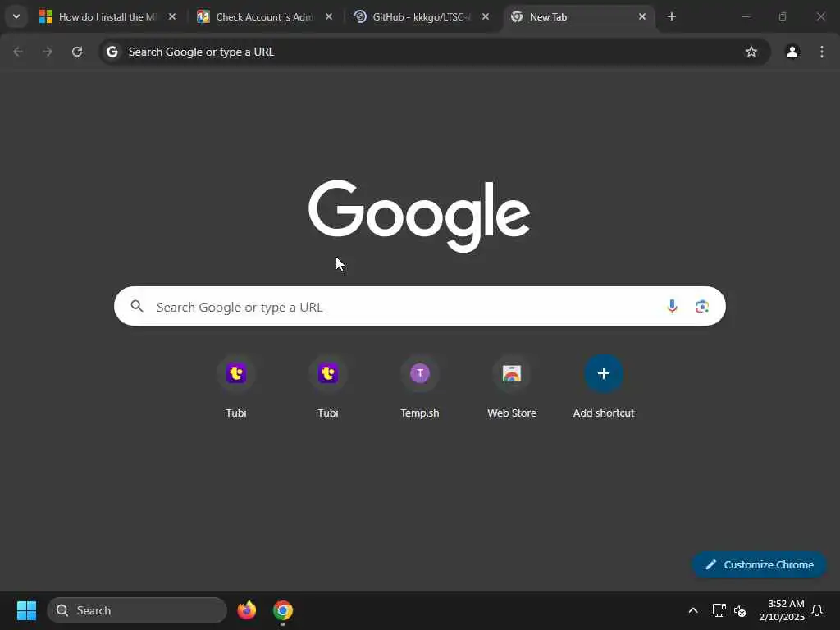Search by image with Google Lens icon
Viewport: 840px width, 630px height.
point(702,307)
